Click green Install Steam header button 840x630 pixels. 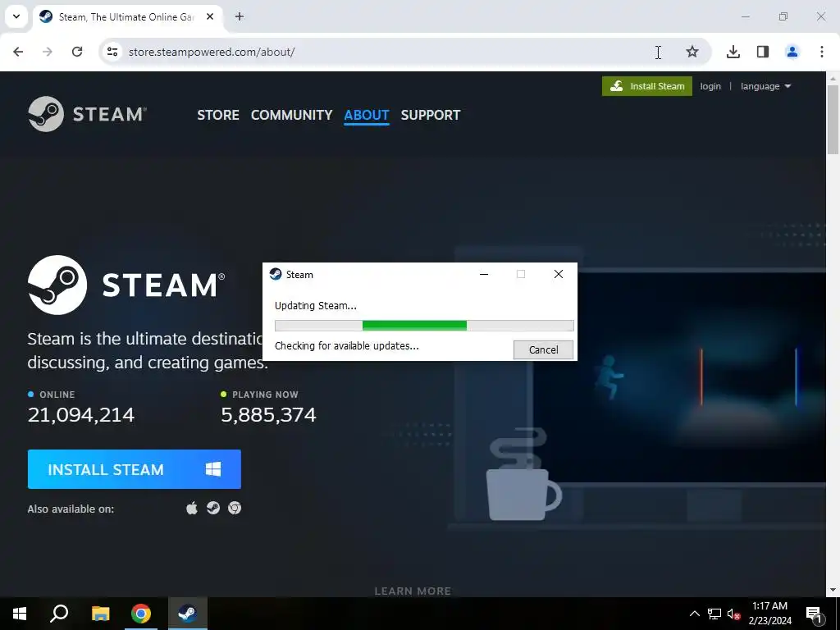pyautogui.click(x=647, y=86)
